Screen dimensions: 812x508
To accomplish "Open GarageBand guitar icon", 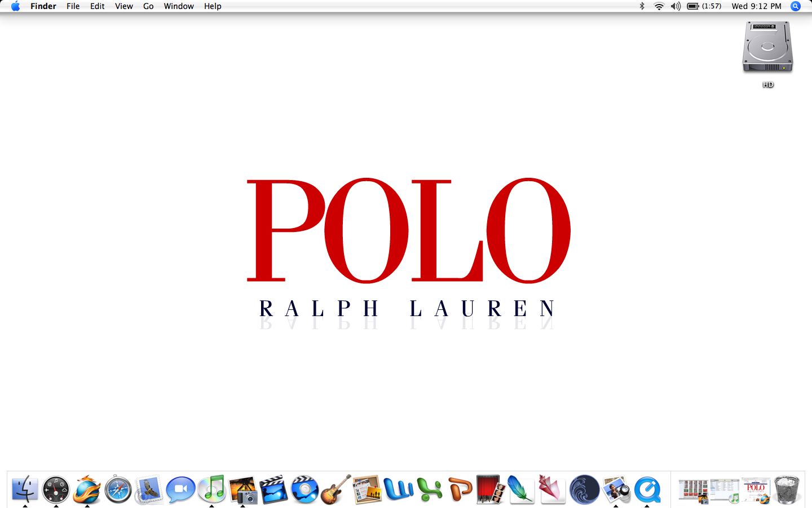I will click(336, 489).
